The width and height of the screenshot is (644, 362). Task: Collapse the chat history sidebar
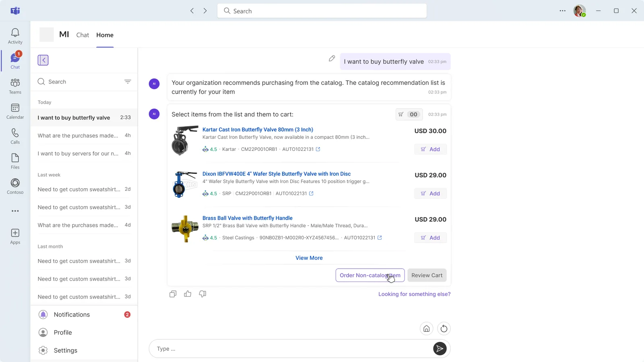pyautogui.click(x=43, y=60)
